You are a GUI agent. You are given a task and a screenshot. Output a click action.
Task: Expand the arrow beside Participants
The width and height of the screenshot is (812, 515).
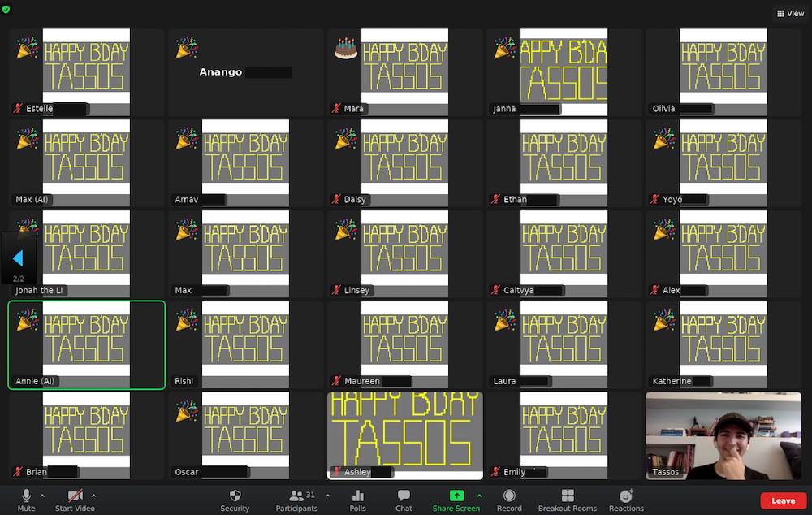click(328, 495)
